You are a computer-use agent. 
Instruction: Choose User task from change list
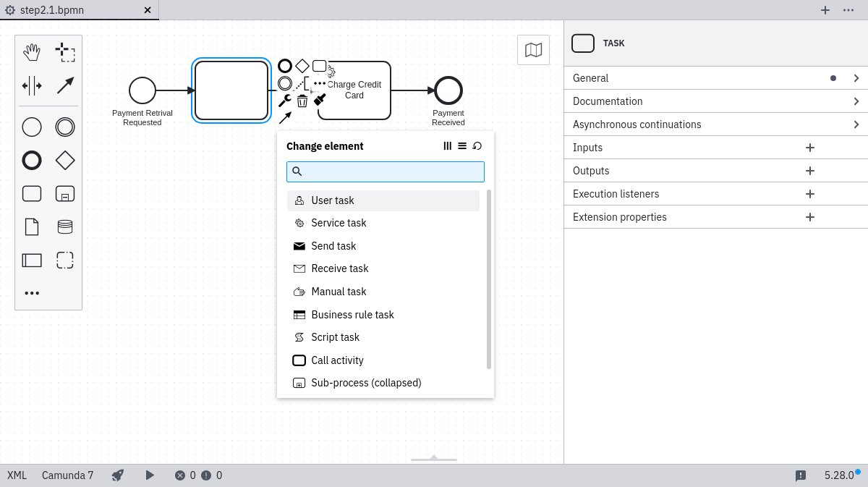(x=383, y=200)
